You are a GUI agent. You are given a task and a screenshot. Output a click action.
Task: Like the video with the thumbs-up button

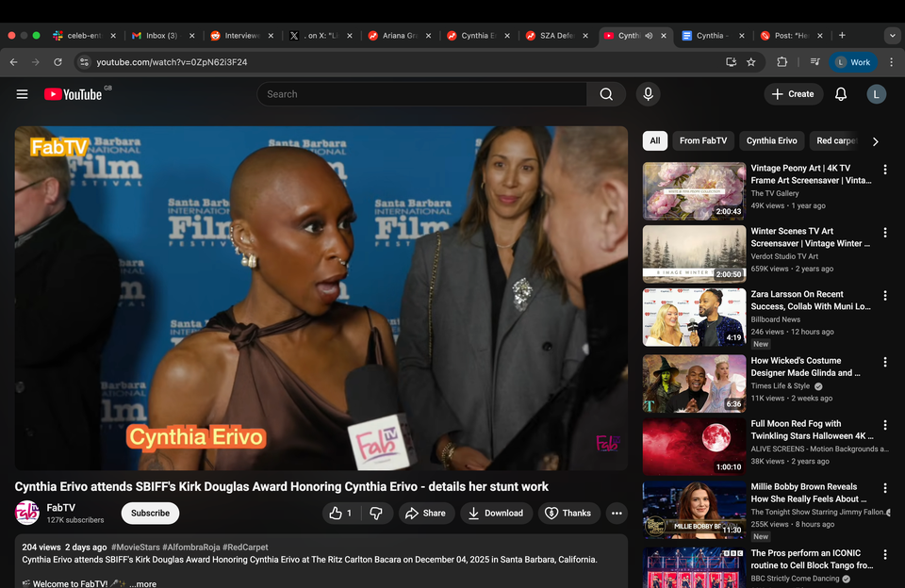pyautogui.click(x=337, y=514)
